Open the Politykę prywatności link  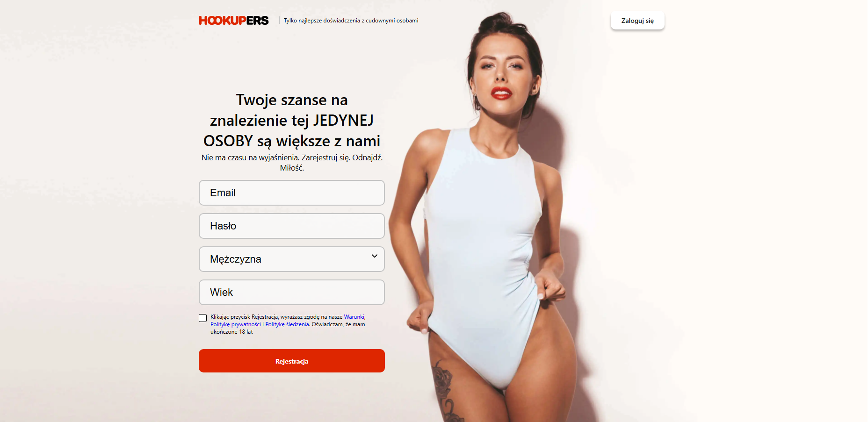(236, 324)
